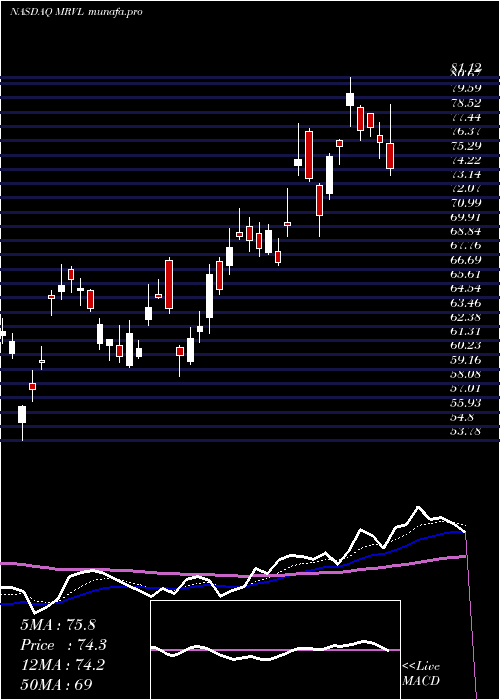
Task: Click the 65.61 price axis label
Action: tap(466, 275)
